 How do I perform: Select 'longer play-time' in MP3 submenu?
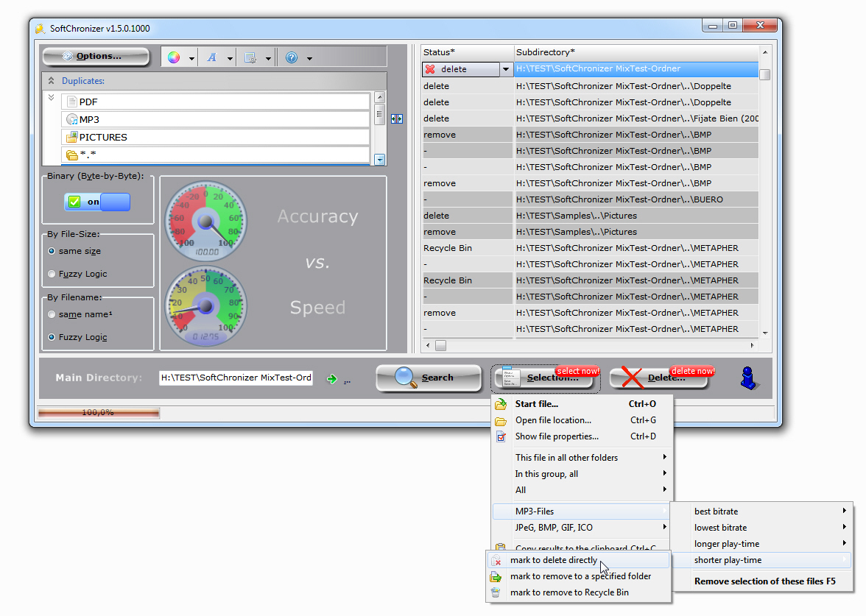762,545
